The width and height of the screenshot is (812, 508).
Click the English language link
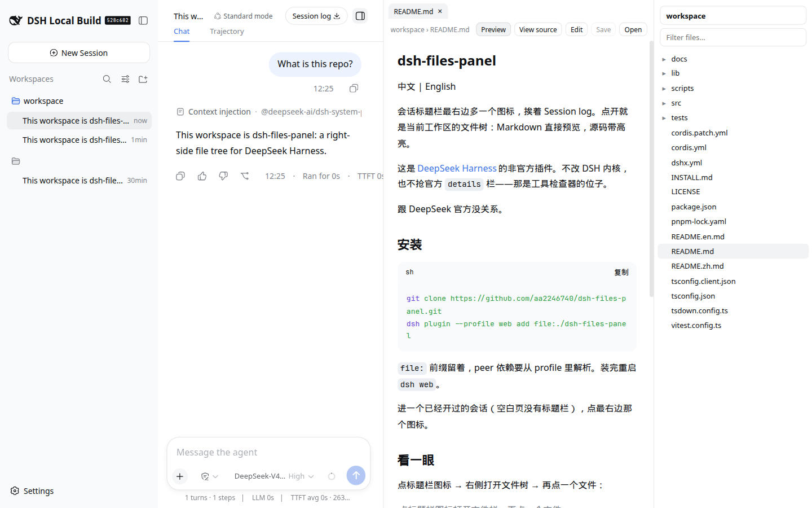click(440, 86)
